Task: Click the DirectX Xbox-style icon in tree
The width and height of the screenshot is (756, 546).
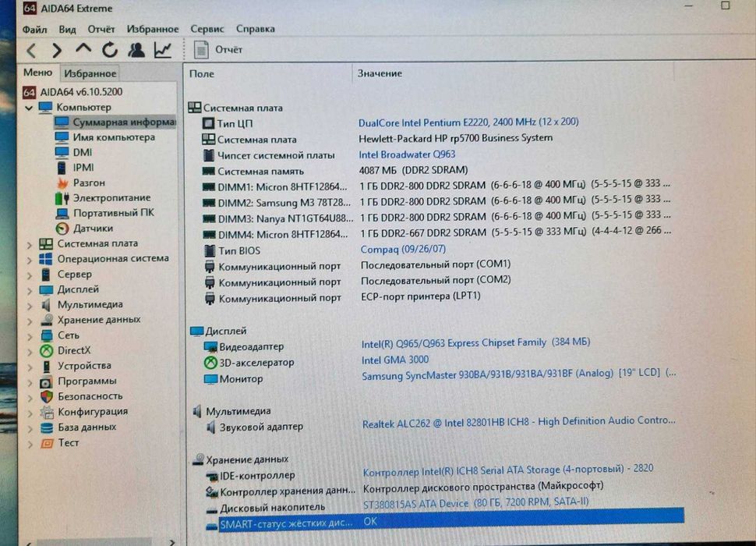Action: coord(46,351)
